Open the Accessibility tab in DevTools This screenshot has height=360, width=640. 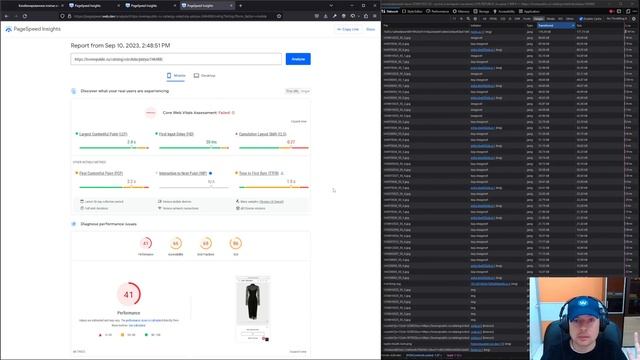504,11
